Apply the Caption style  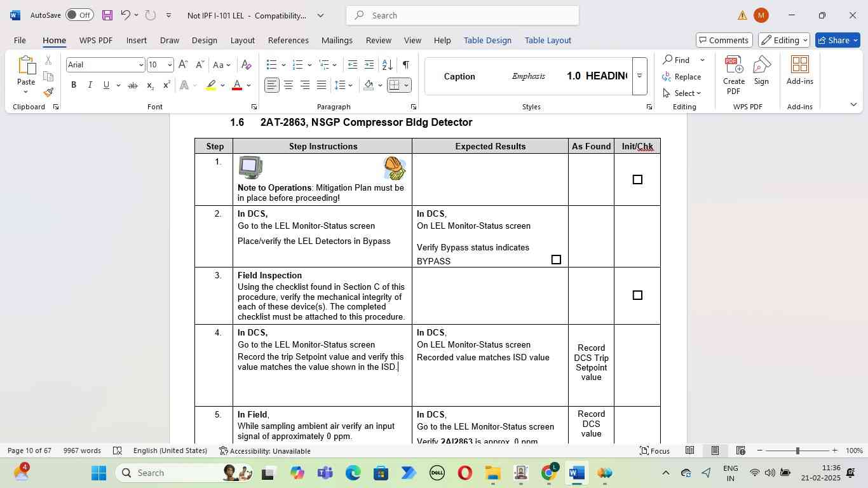click(x=459, y=76)
